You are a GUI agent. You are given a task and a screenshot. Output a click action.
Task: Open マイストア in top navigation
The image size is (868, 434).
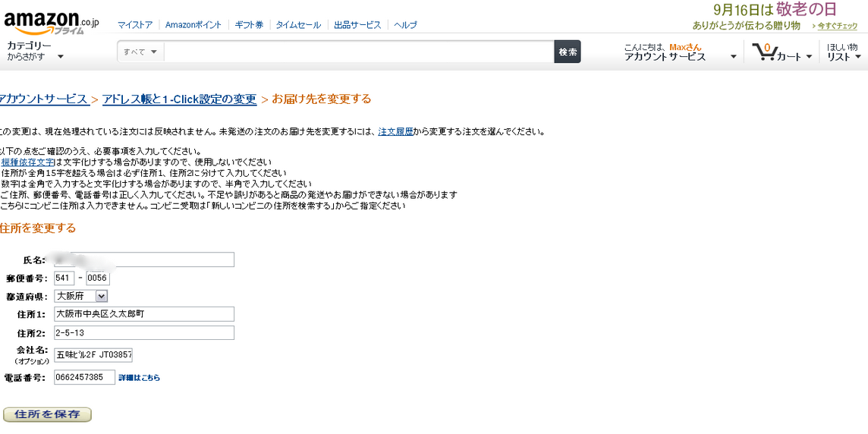pyautogui.click(x=134, y=25)
